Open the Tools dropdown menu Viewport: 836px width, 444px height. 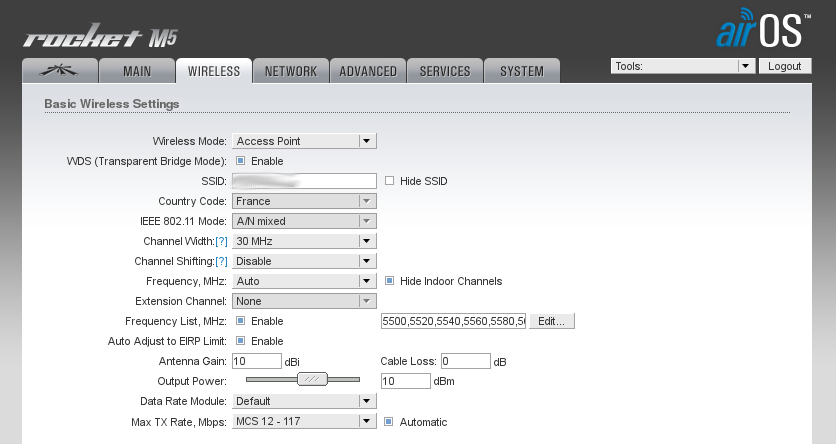682,66
